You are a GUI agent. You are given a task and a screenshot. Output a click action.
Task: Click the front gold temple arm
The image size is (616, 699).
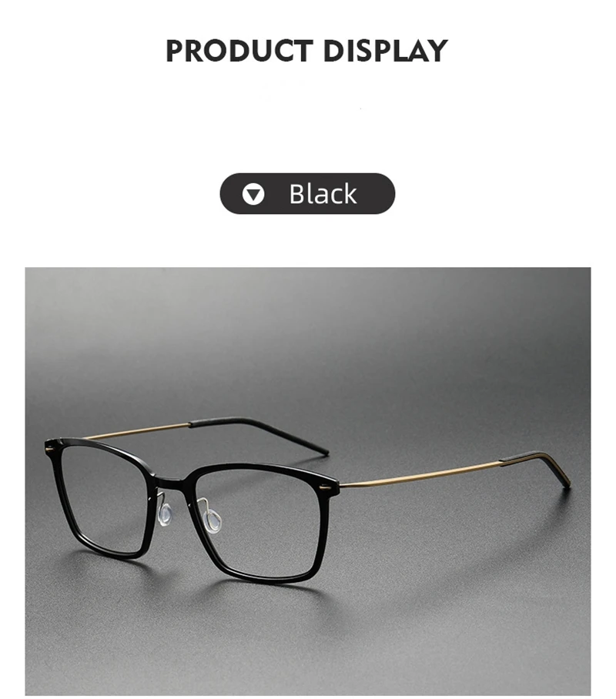pyautogui.click(x=420, y=474)
